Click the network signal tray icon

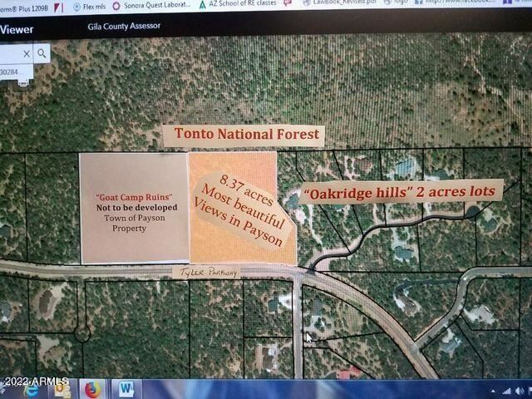click(x=506, y=392)
